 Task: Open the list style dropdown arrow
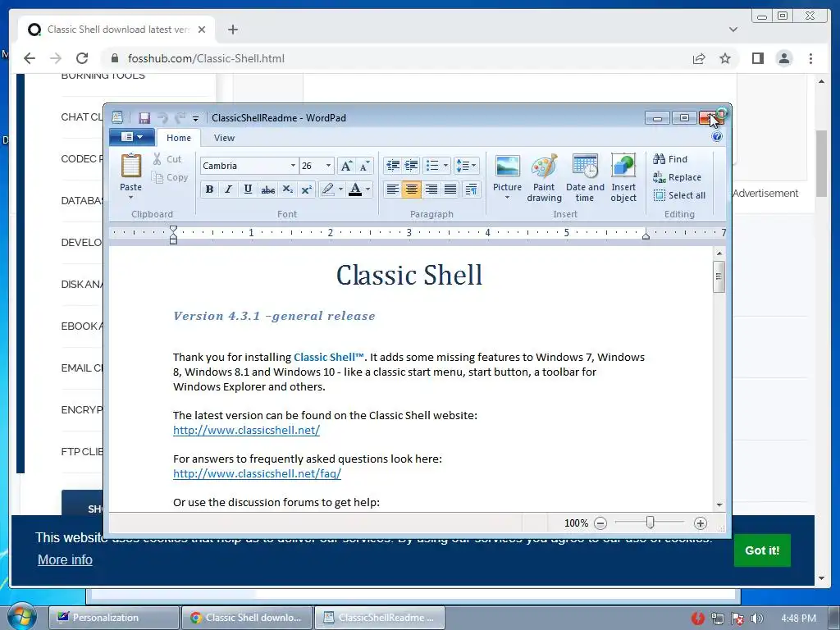[445, 166]
